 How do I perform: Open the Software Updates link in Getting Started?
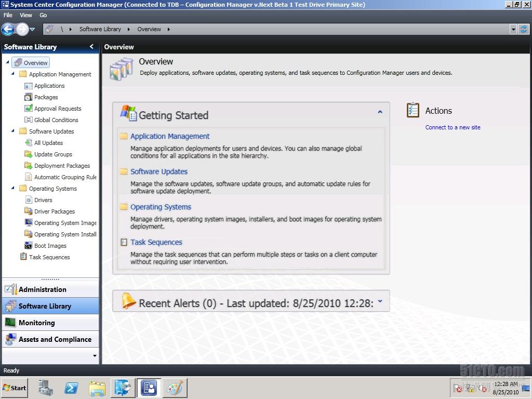(159, 171)
